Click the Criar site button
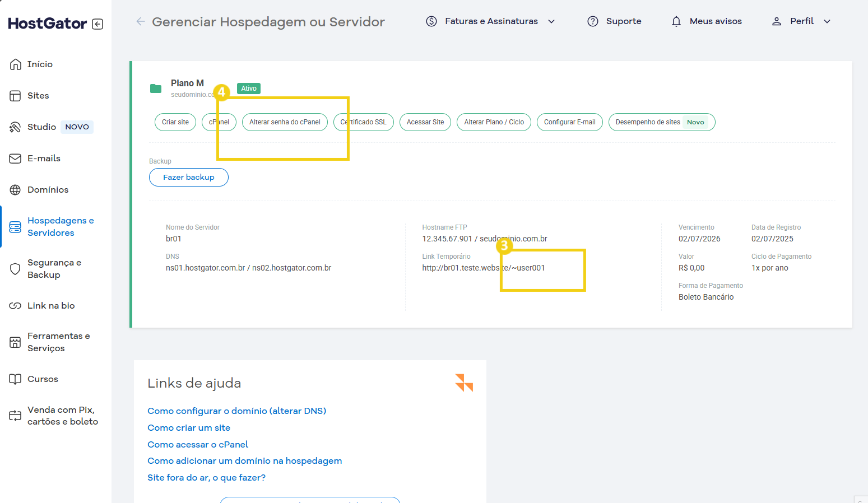 coord(175,122)
